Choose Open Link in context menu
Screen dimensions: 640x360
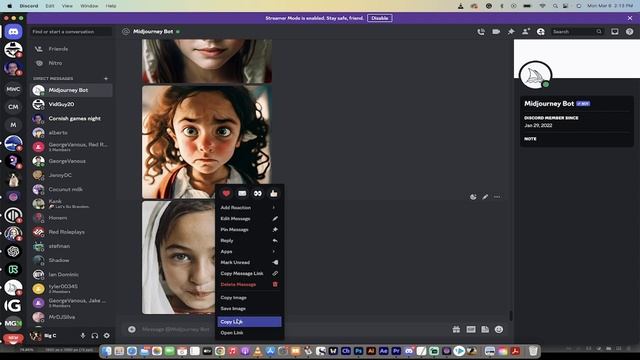click(249, 333)
